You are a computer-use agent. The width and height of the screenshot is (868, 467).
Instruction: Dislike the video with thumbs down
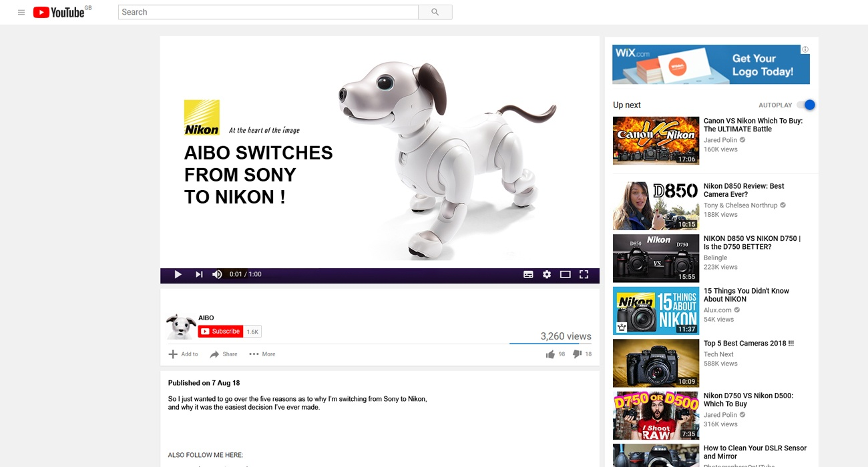point(577,354)
